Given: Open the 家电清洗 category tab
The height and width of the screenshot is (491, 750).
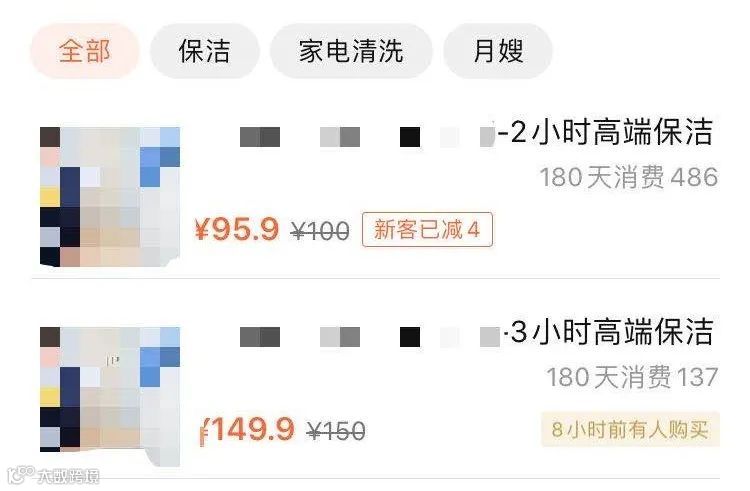Looking at the screenshot, I should [351, 51].
